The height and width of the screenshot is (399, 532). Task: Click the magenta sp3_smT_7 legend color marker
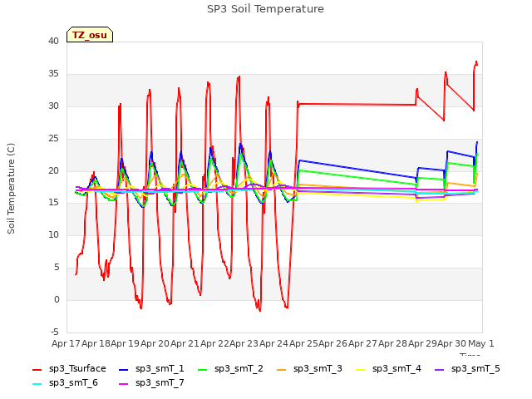tap(124, 384)
